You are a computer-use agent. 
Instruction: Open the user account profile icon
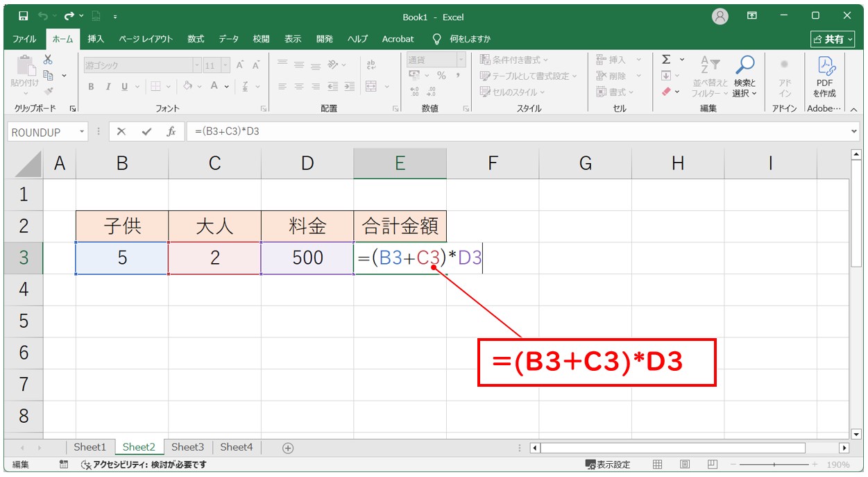click(720, 17)
